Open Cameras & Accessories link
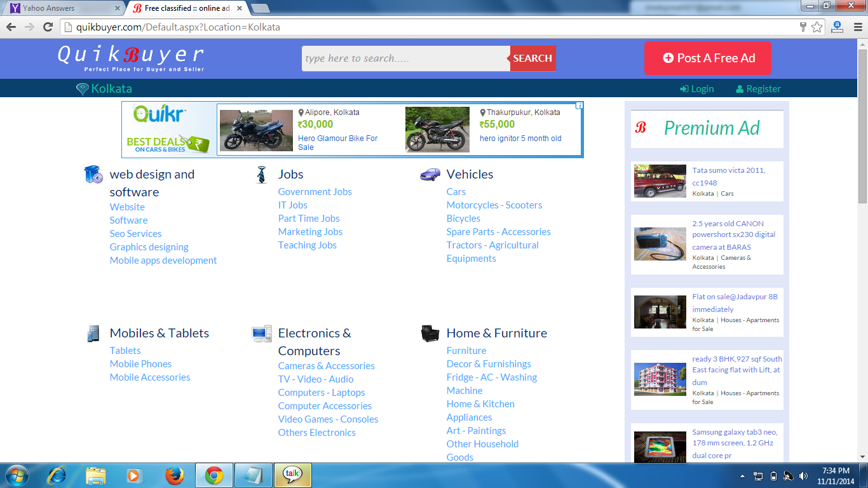This screenshot has width=868, height=488. coord(326,365)
